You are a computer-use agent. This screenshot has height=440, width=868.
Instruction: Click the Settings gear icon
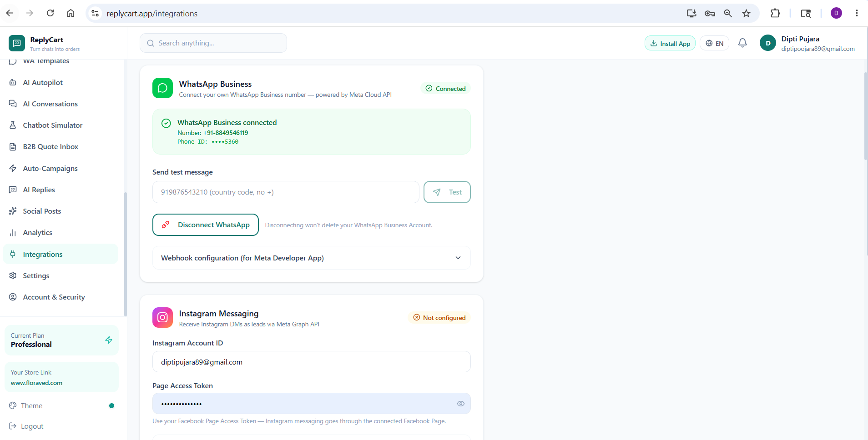(x=13, y=275)
